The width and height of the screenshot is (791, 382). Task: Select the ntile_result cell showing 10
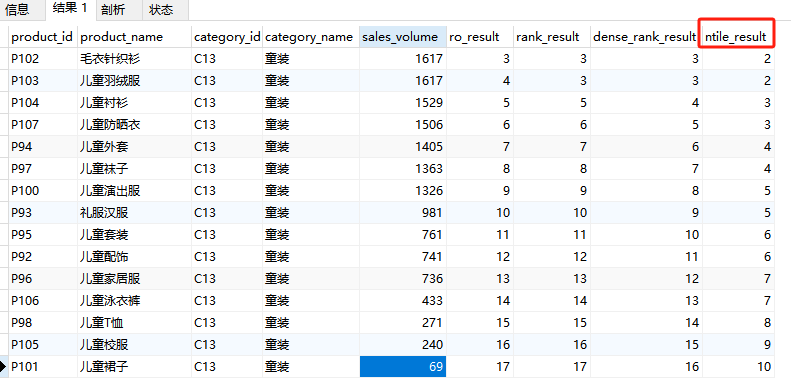[739, 366]
